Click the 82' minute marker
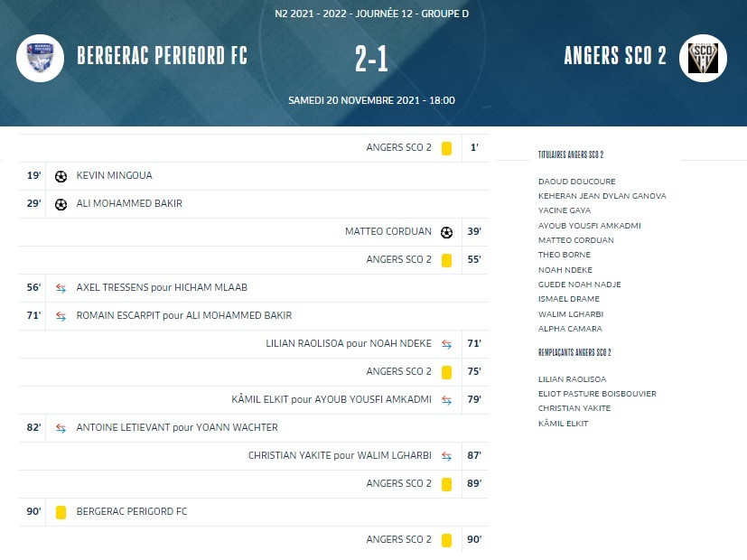 pos(33,427)
